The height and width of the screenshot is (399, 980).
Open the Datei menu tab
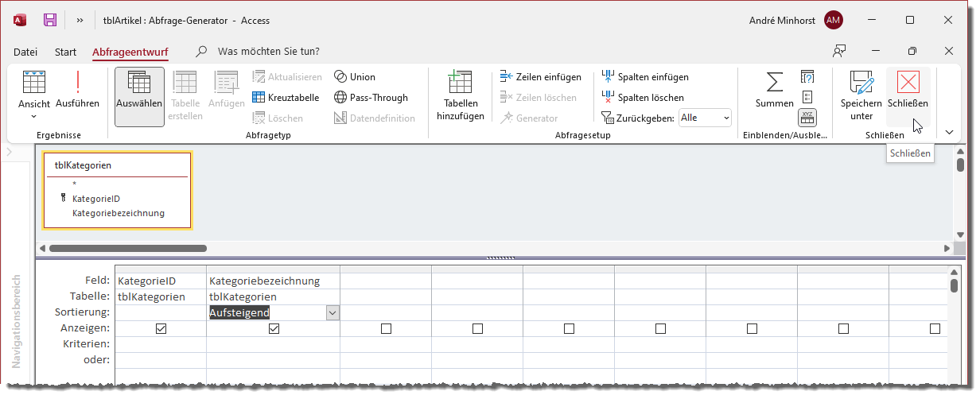pyautogui.click(x=25, y=52)
